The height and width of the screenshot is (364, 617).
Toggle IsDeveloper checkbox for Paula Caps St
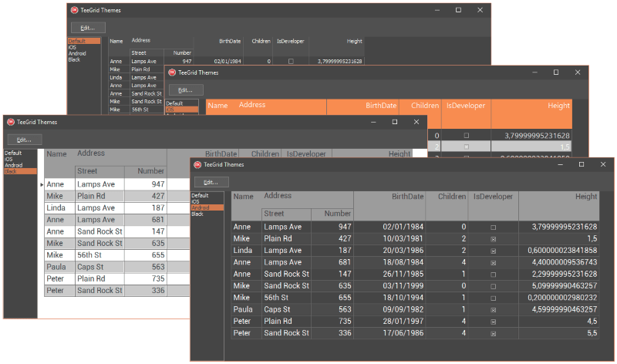493,309
